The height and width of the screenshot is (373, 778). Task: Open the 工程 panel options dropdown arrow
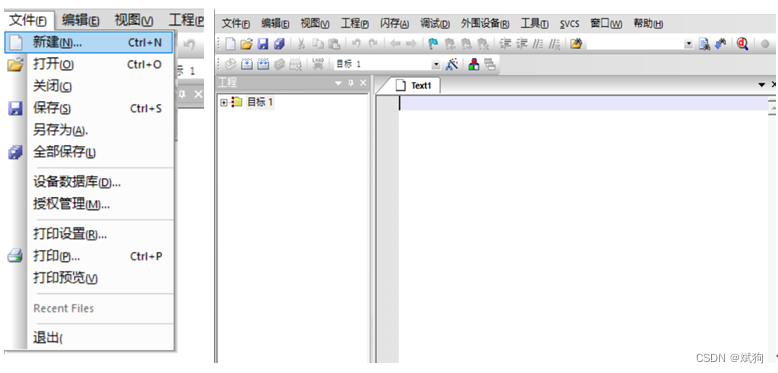click(x=338, y=83)
